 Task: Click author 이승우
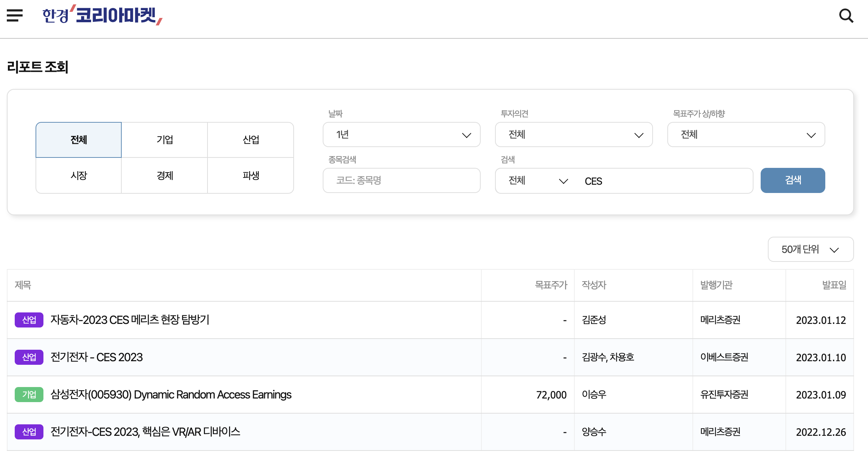tap(594, 395)
